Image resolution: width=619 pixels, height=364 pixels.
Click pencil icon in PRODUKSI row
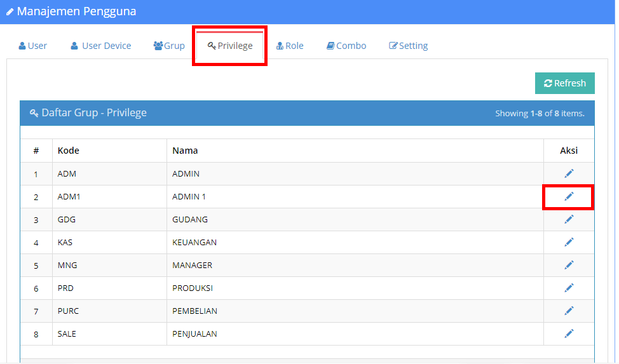click(x=568, y=288)
